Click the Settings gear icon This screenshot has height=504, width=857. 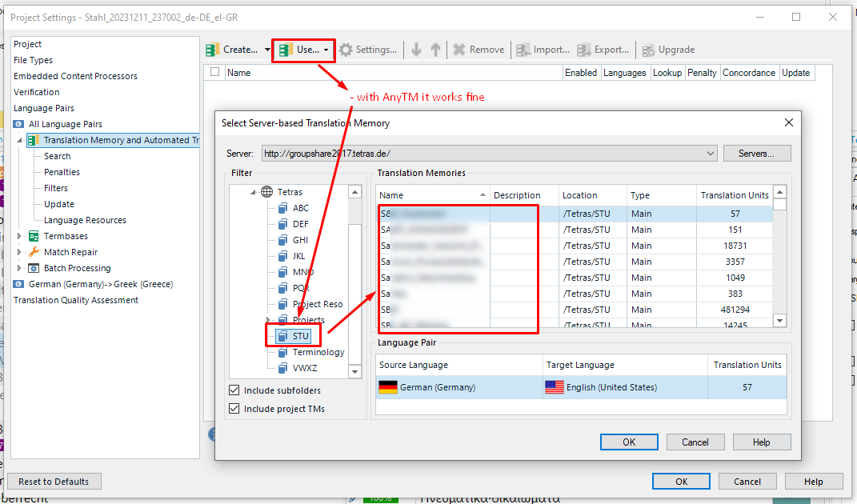346,49
